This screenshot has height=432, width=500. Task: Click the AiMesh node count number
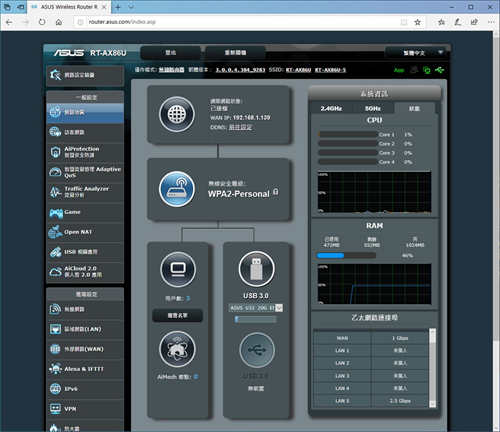[x=196, y=377]
